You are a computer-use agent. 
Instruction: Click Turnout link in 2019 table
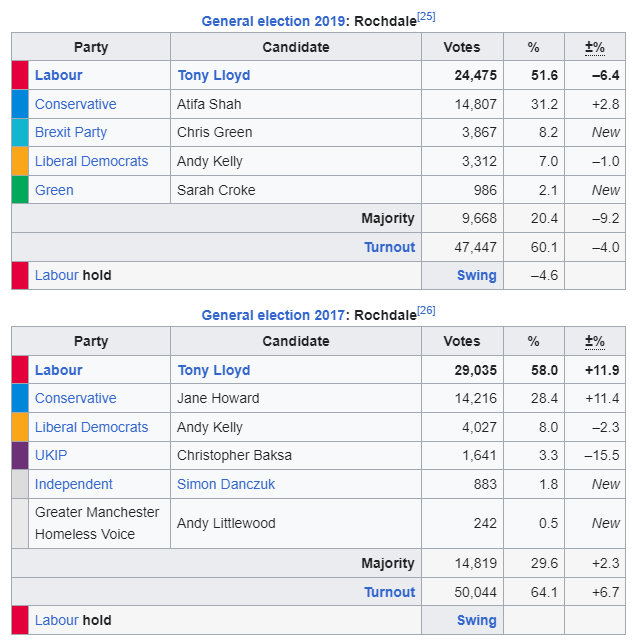pyautogui.click(x=389, y=247)
